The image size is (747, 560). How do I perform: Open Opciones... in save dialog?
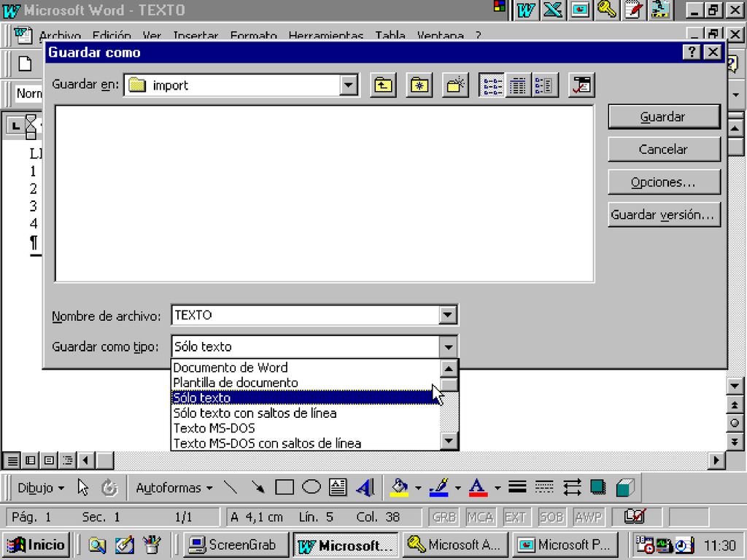tap(664, 182)
